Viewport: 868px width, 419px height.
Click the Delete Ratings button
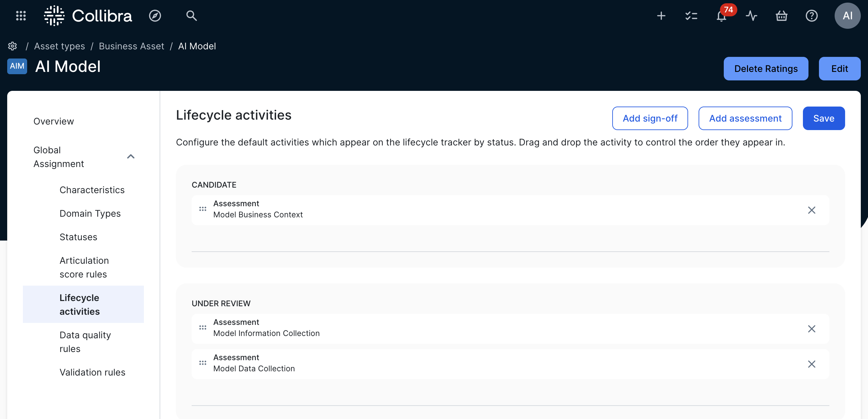point(766,69)
